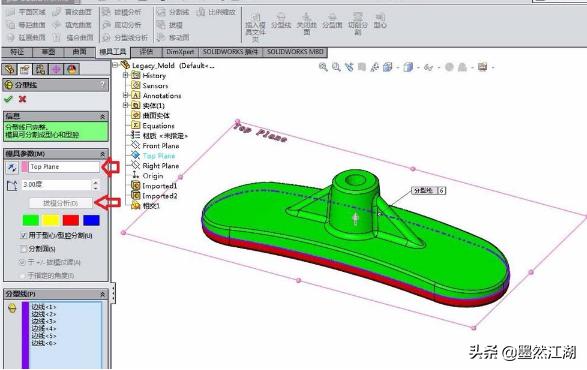Select the 等距曲面 offset surface tool
This screenshot has width=587, height=370.
click(x=26, y=25)
